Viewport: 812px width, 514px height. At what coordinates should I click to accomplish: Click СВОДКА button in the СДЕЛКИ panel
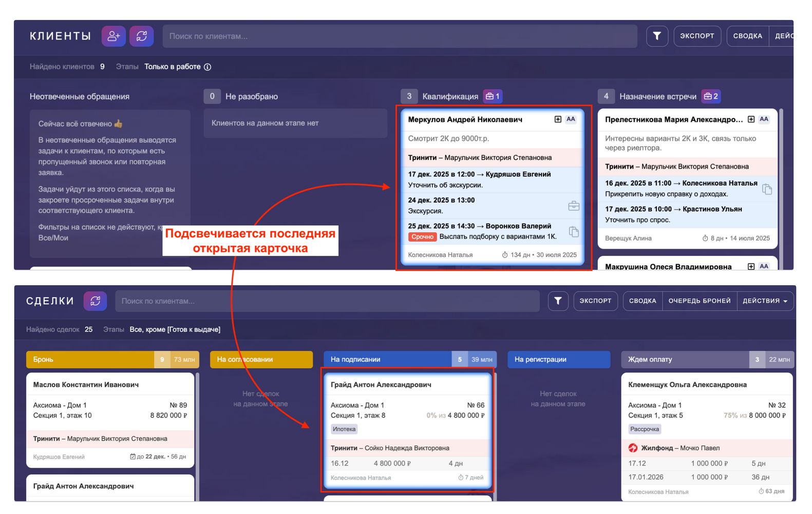tap(643, 301)
